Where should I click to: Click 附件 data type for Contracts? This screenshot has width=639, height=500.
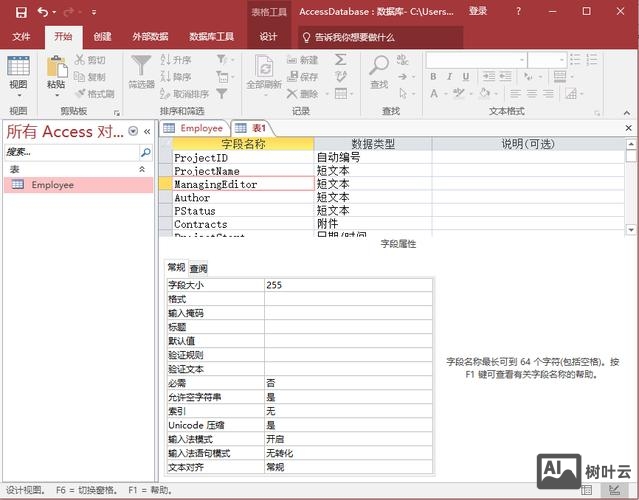[373, 224]
